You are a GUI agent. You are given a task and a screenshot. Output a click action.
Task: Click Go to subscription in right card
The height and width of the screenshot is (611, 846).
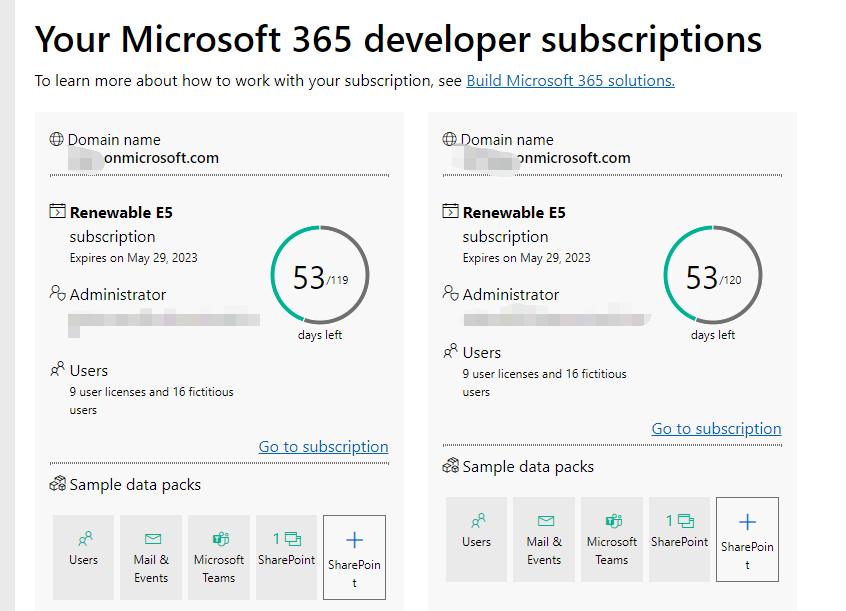pos(716,429)
